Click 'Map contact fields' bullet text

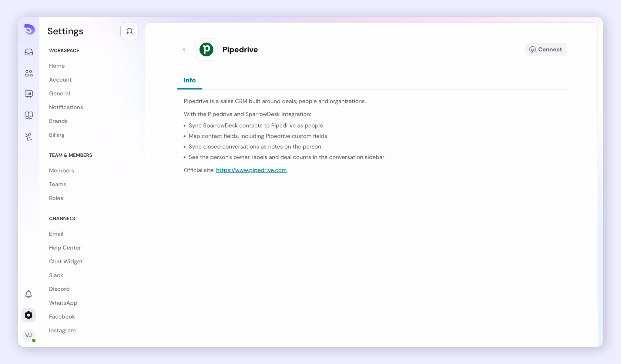(x=258, y=136)
